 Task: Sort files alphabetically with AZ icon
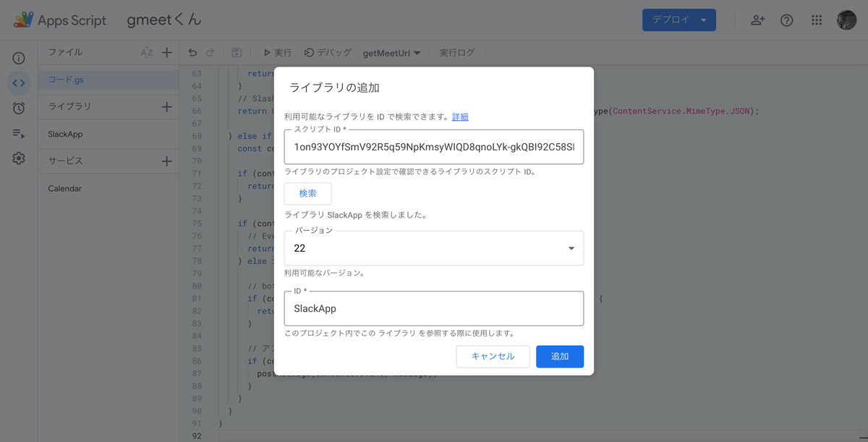point(147,52)
